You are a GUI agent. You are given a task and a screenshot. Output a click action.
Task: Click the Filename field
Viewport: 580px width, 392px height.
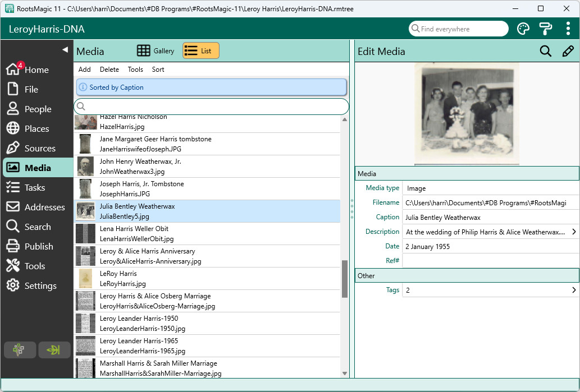point(491,202)
